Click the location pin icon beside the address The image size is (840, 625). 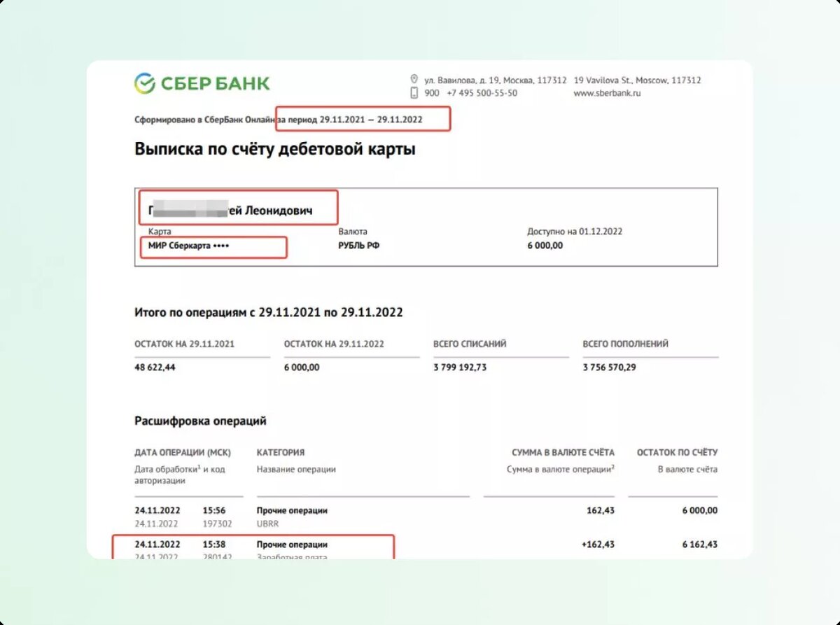coord(414,80)
